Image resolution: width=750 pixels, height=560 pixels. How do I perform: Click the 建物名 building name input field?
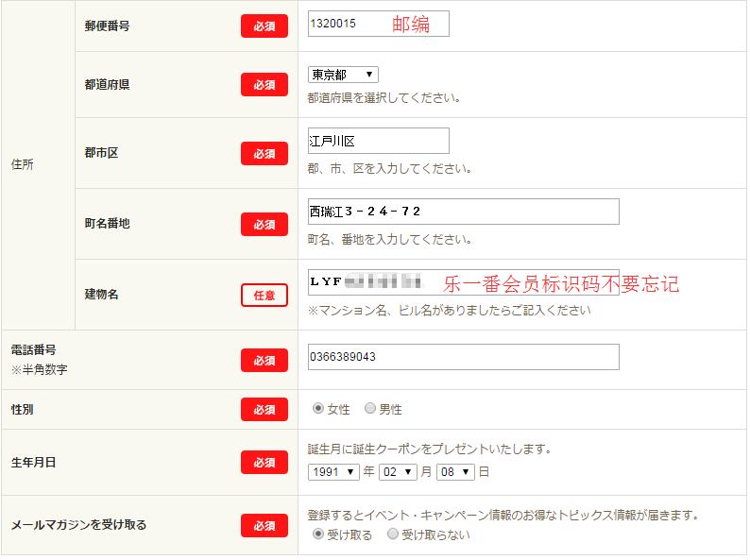point(463,282)
